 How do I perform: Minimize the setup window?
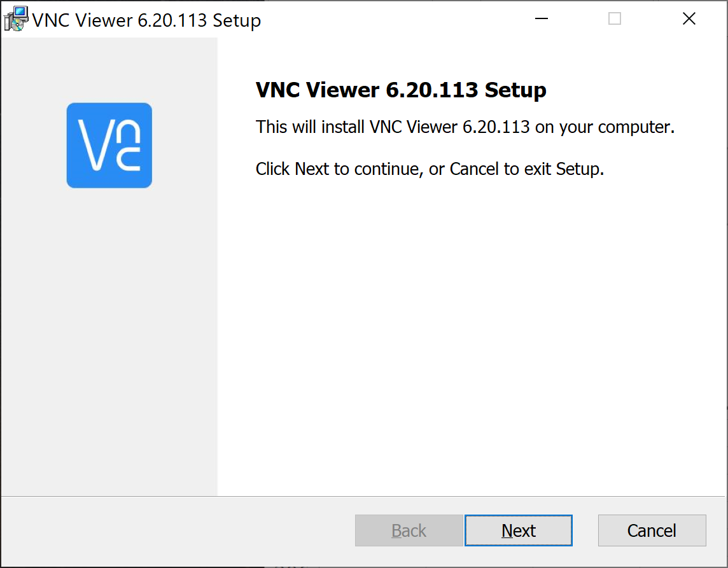tap(542, 19)
